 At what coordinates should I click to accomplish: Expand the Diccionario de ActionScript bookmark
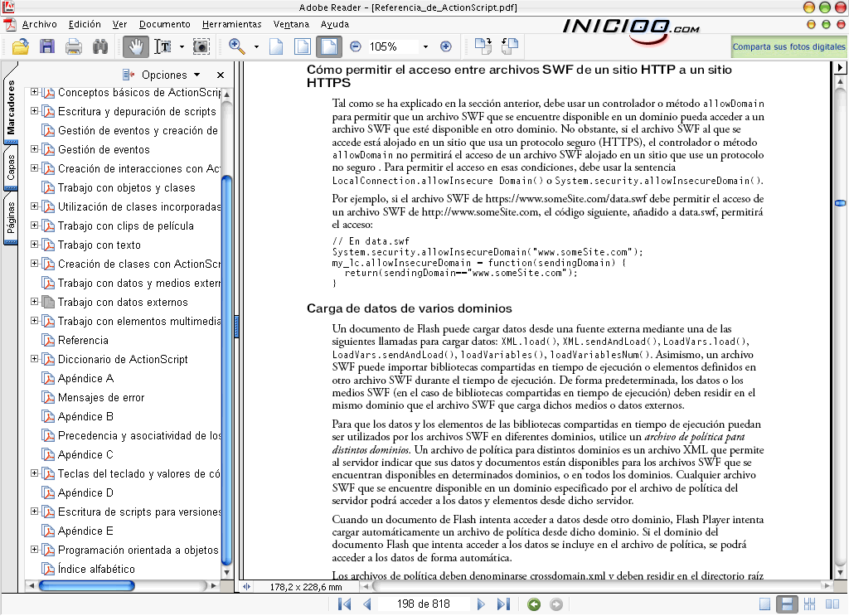[34, 359]
